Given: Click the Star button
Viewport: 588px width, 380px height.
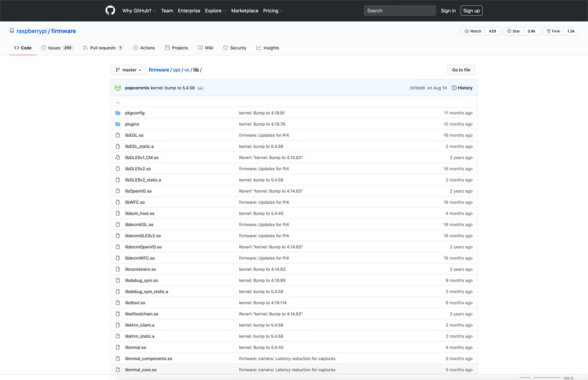Looking at the screenshot, I should [x=514, y=31].
